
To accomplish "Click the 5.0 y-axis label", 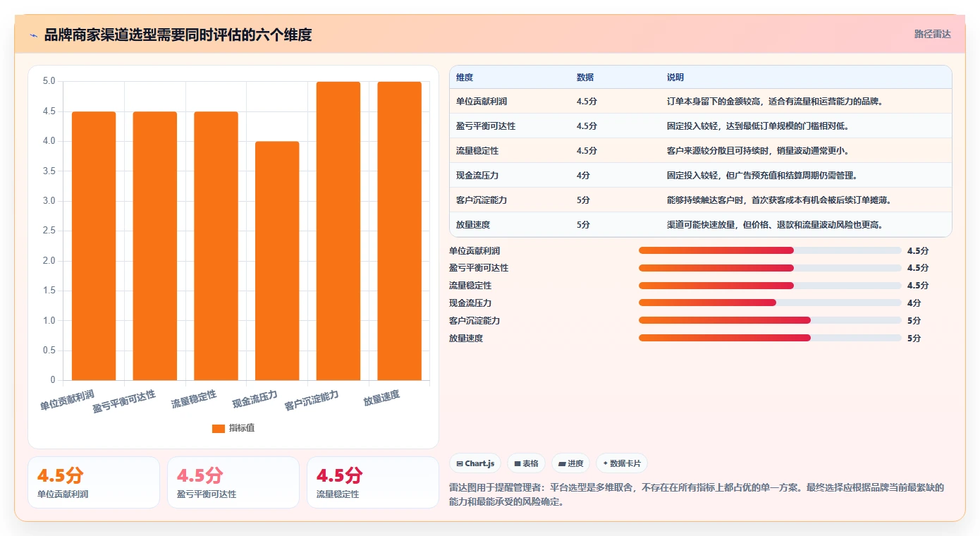I will (x=49, y=81).
